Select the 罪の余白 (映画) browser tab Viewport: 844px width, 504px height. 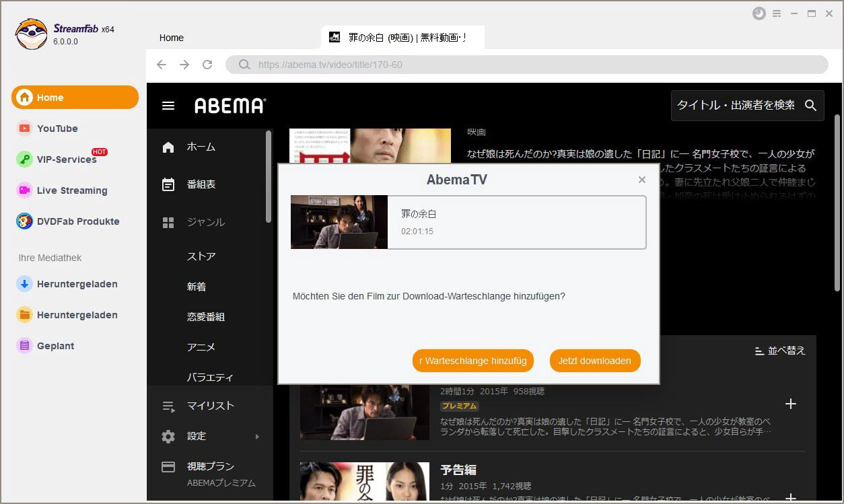tap(403, 38)
